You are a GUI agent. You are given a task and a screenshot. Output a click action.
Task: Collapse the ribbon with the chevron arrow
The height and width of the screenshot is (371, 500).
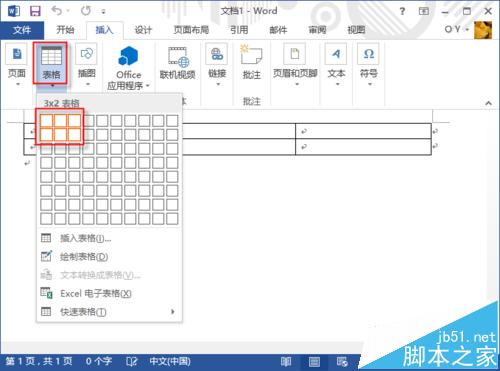pos(488,103)
